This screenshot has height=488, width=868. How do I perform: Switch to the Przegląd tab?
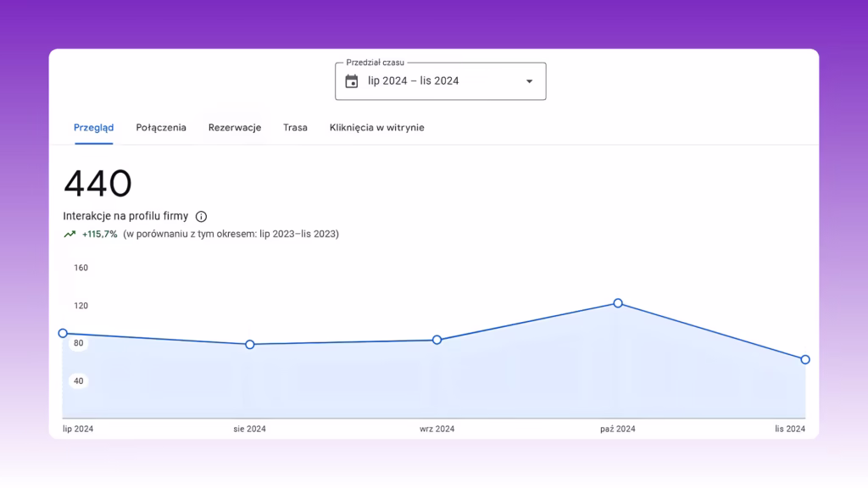pos(93,127)
